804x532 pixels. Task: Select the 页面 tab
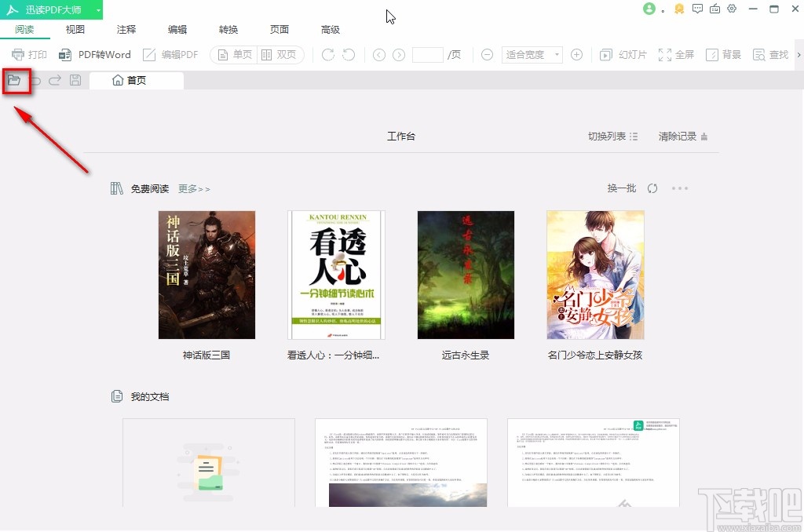(280, 29)
